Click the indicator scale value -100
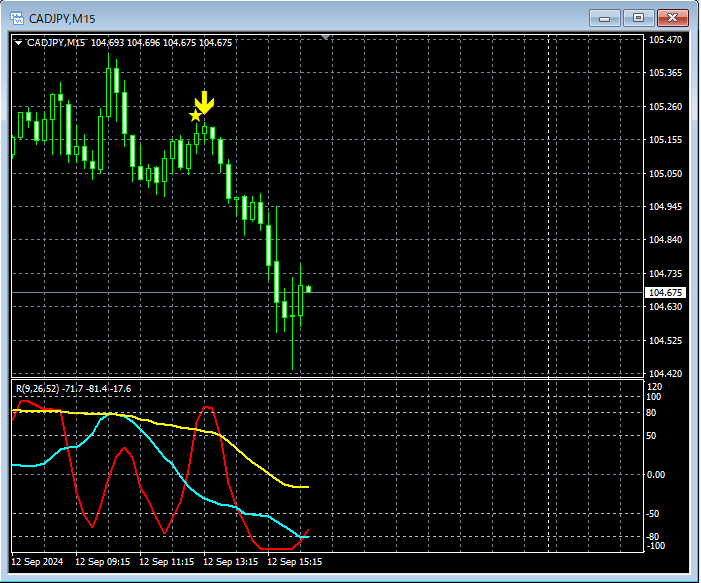This screenshot has width=701, height=583. (655, 545)
